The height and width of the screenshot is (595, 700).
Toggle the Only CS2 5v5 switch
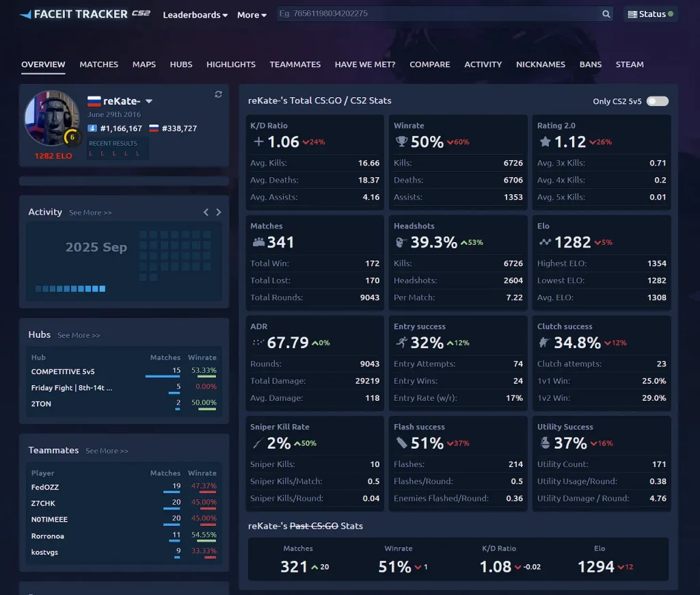[x=657, y=101]
